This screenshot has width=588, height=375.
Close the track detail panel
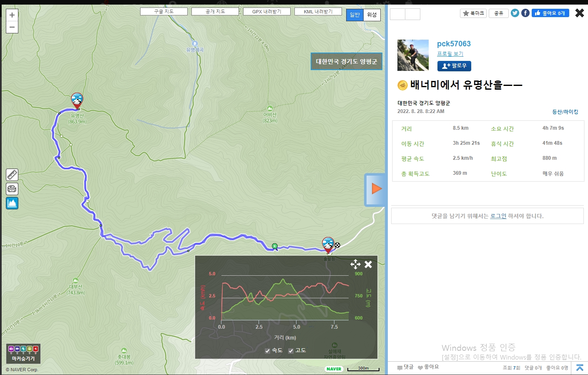click(x=580, y=13)
